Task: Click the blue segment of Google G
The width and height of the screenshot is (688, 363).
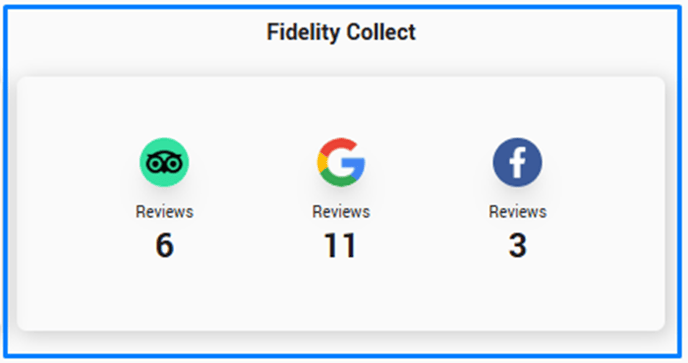Action: (355, 168)
